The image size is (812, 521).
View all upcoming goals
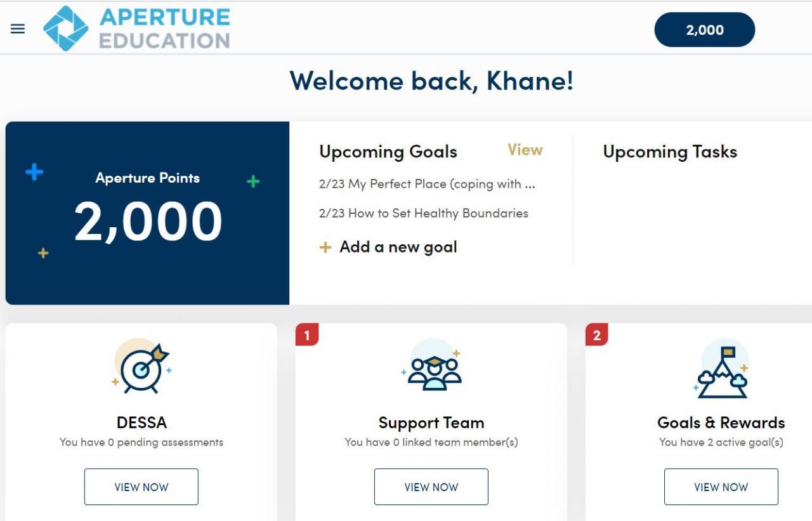(525, 150)
